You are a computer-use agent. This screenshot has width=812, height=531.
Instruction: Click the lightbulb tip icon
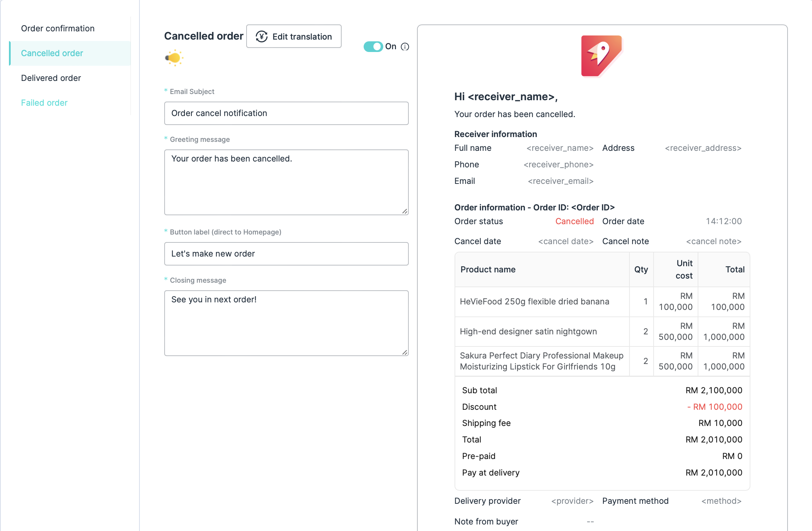174,58
